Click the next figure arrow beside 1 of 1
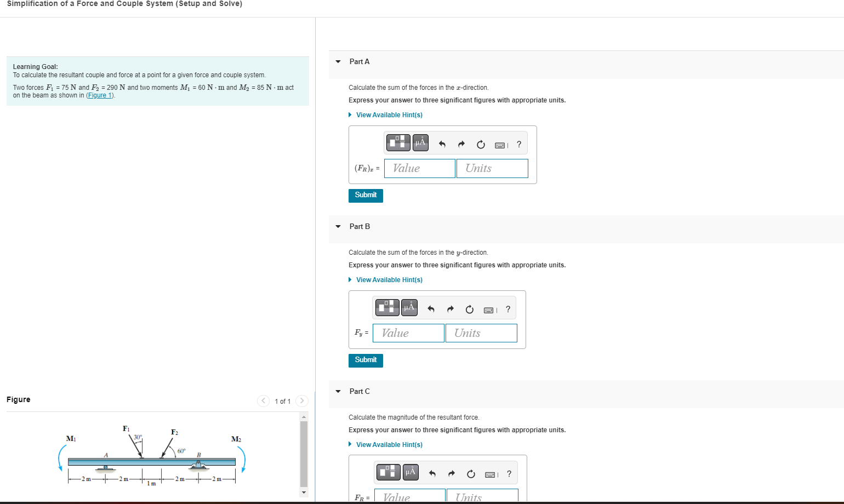 coord(302,401)
